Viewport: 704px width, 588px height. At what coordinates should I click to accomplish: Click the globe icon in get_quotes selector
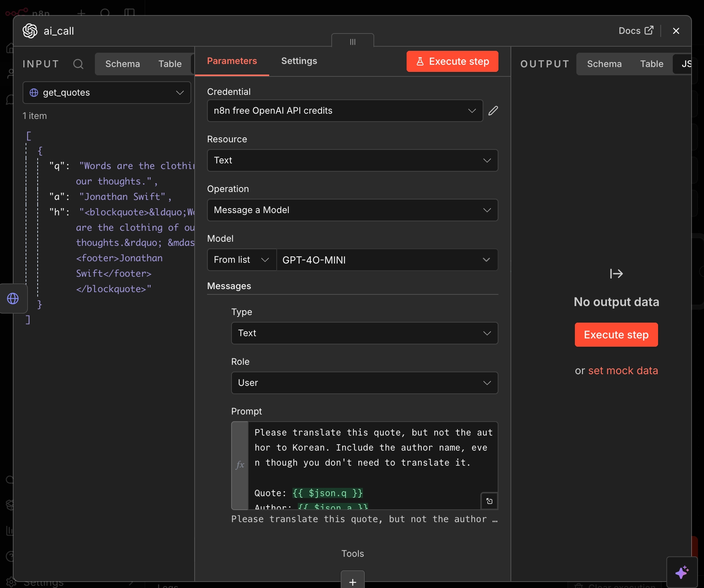point(34,93)
